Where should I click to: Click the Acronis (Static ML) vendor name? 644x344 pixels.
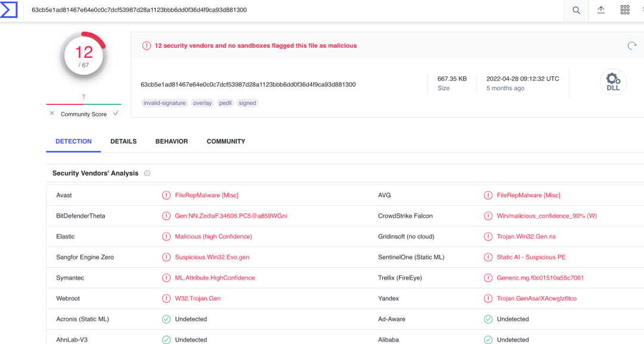(x=82, y=319)
